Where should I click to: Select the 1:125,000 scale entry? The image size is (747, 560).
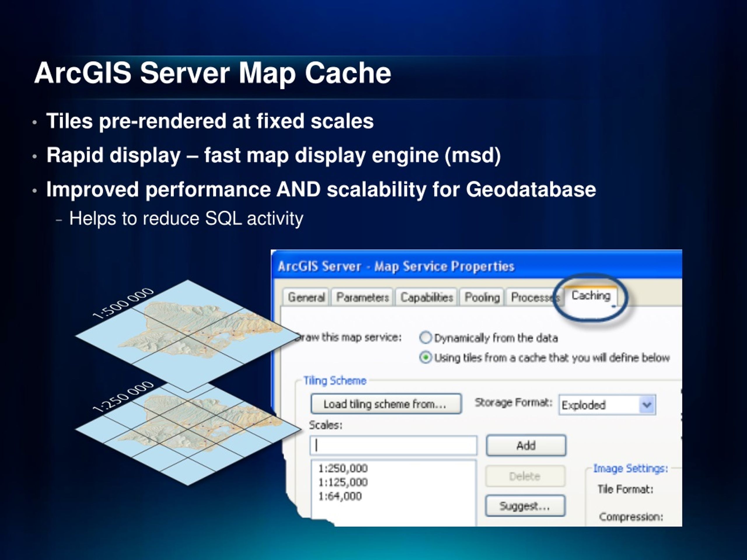343,482
